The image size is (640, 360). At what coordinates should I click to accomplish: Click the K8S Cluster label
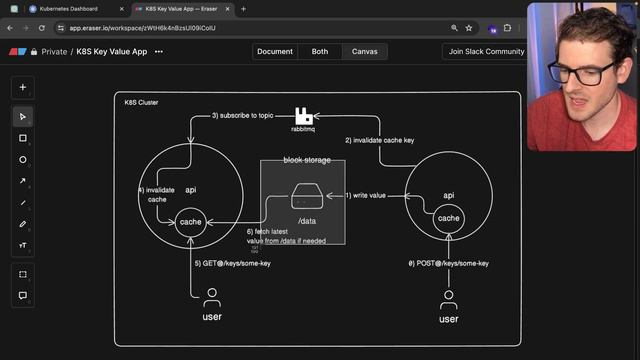[141, 102]
